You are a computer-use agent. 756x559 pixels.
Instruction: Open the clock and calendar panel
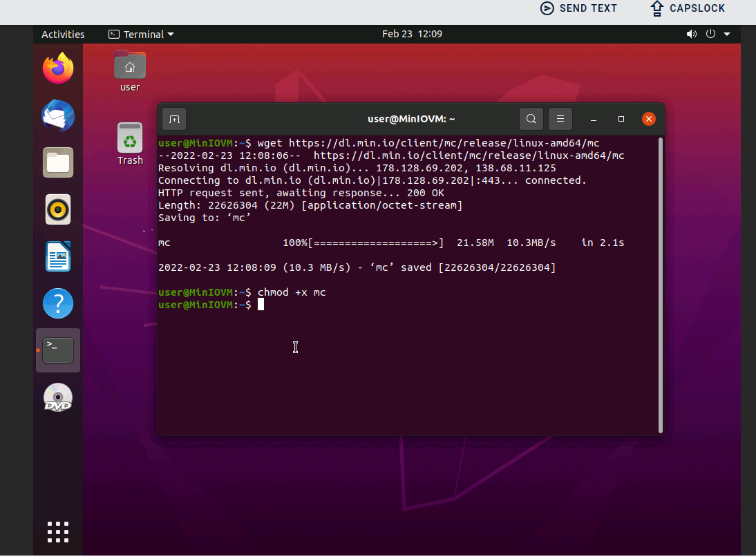(x=412, y=34)
